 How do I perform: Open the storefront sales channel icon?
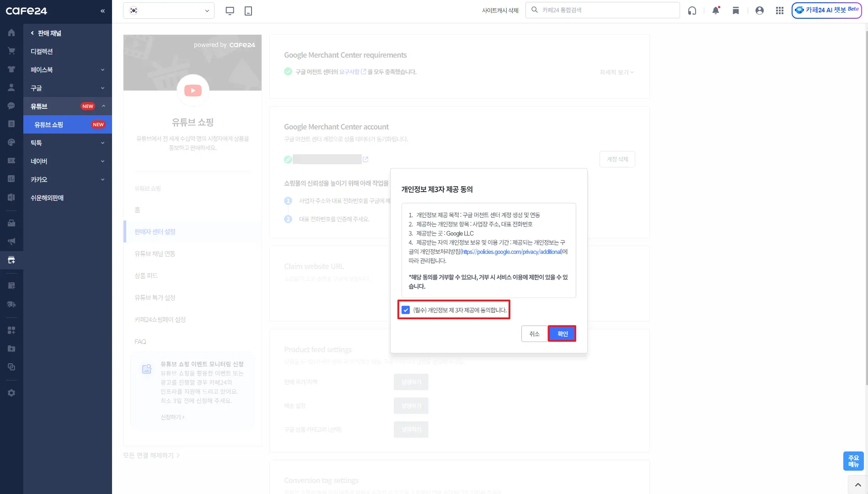[x=11, y=260]
